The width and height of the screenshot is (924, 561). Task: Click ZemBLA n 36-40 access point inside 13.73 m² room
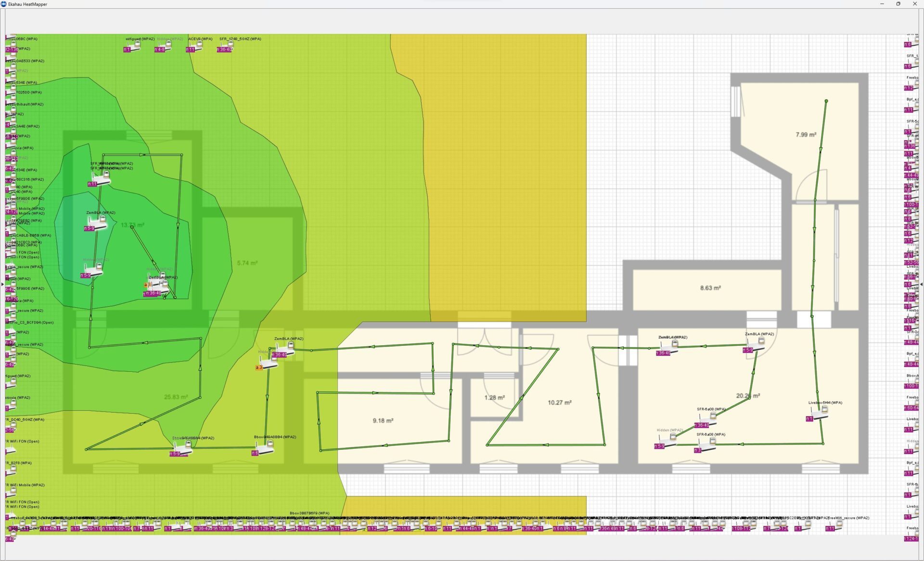pyautogui.click(x=157, y=289)
